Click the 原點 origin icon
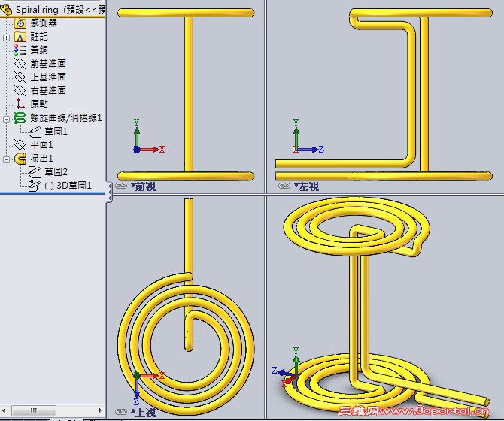Viewport: 504px width, 421px height. click(20, 104)
